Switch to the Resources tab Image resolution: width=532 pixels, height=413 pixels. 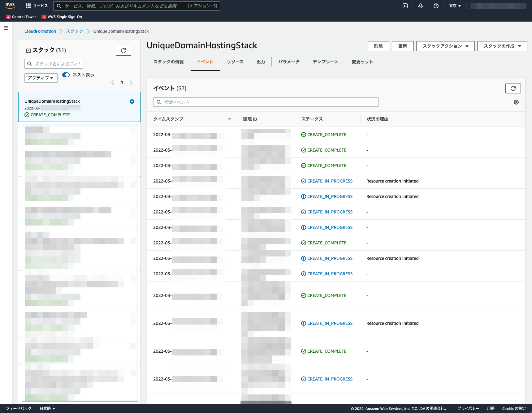235,62
